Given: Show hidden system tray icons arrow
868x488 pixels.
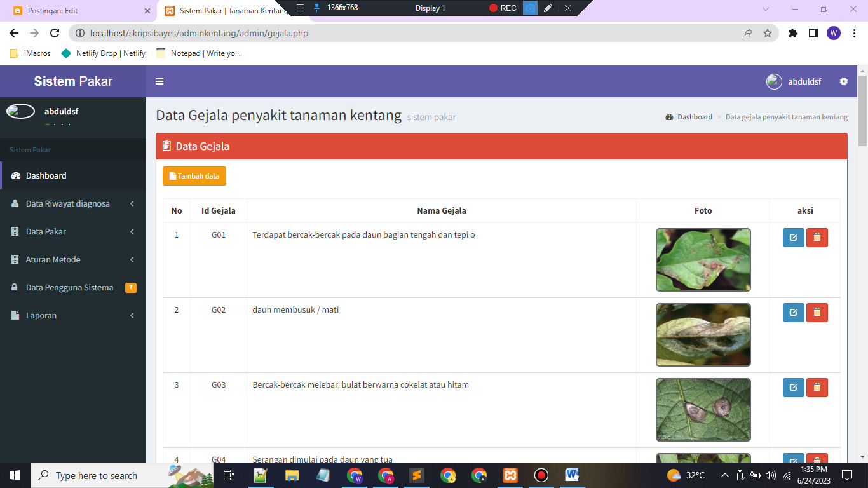Looking at the screenshot, I should tap(724, 475).
